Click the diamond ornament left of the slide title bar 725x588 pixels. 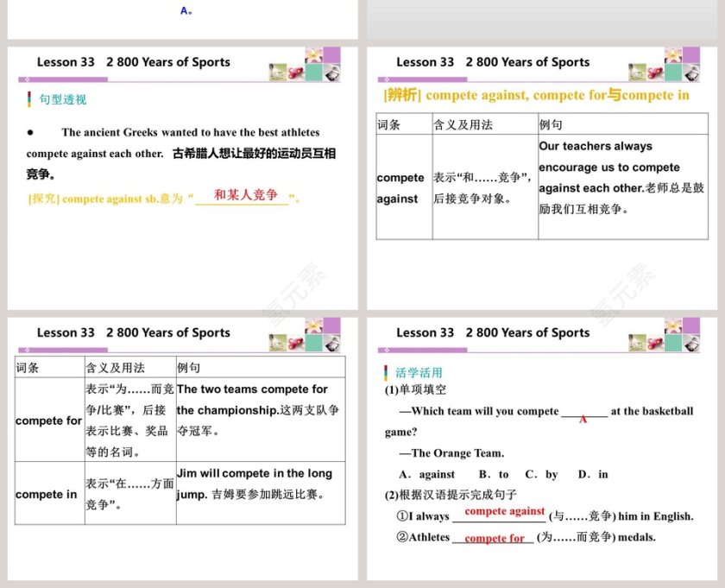[27, 79]
